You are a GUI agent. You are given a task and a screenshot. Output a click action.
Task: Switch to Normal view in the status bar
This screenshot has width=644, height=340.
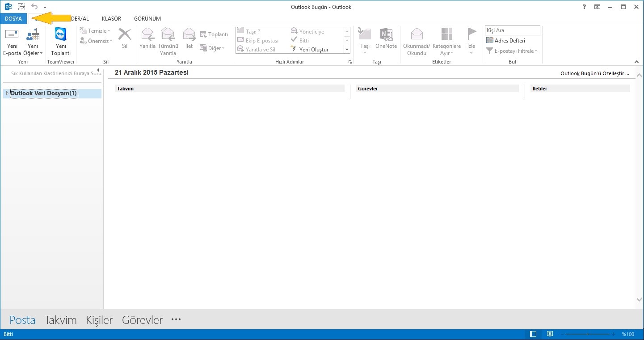click(533, 334)
